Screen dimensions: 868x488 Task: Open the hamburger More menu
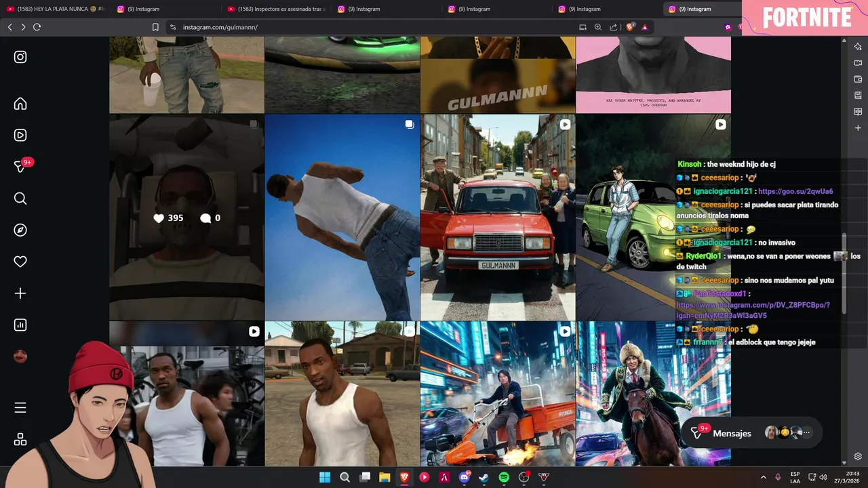point(20,407)
